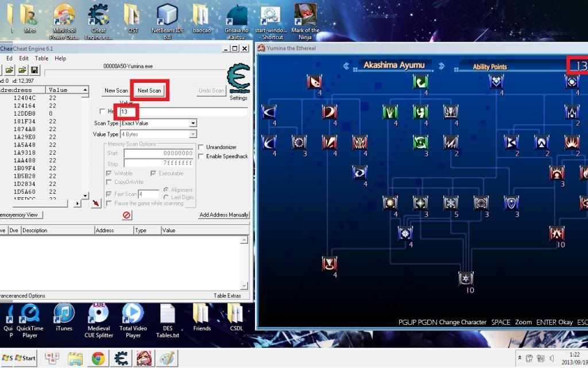Go to previous character left of Akashima Ayumu
Viewport: 588px width, 368px height.
pos(346,66)
